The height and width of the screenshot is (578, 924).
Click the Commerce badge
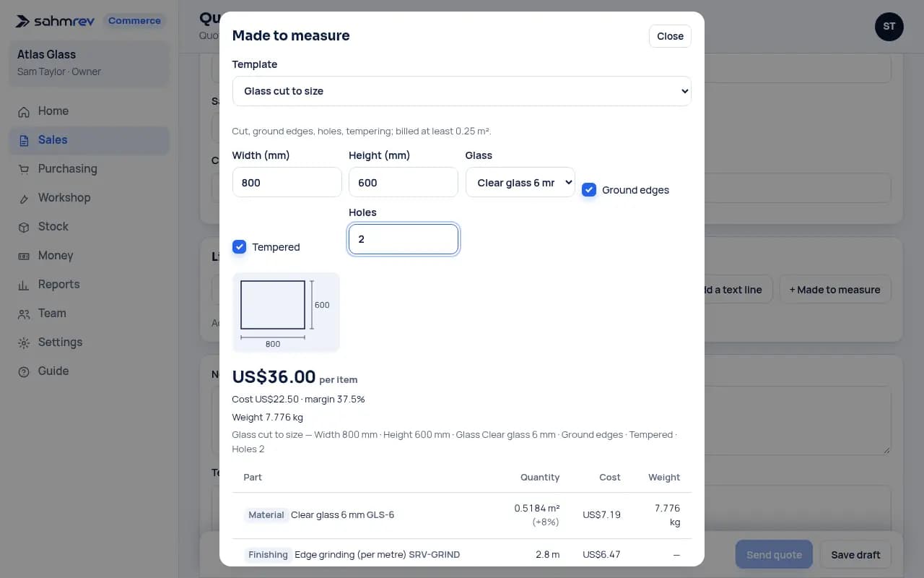click(x=134, y=21)
